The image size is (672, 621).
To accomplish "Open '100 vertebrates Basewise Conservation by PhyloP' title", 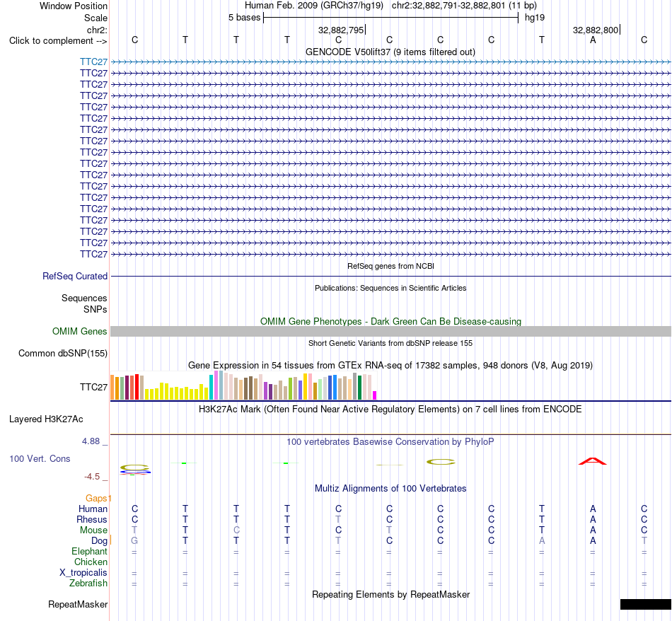I will pos(390,441).
